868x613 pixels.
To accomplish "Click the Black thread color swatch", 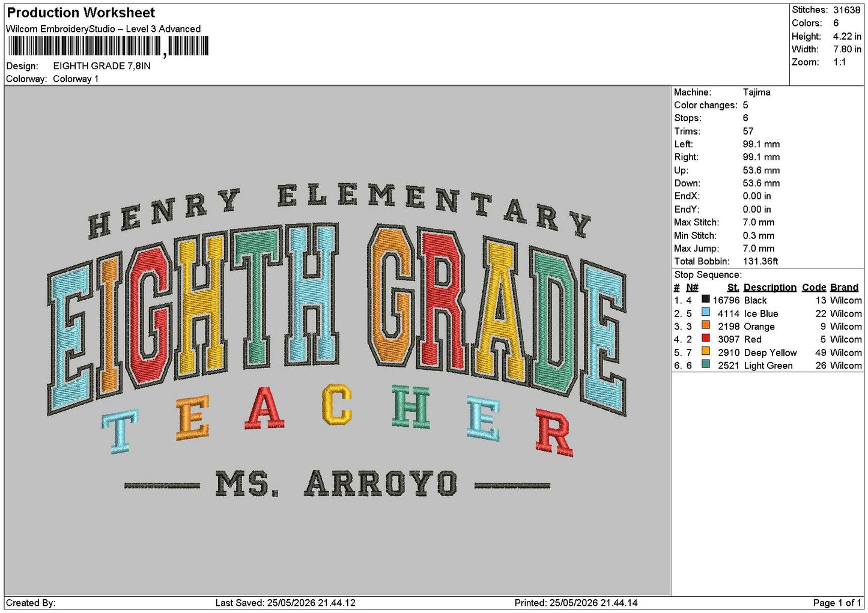I will click(705, 299).
